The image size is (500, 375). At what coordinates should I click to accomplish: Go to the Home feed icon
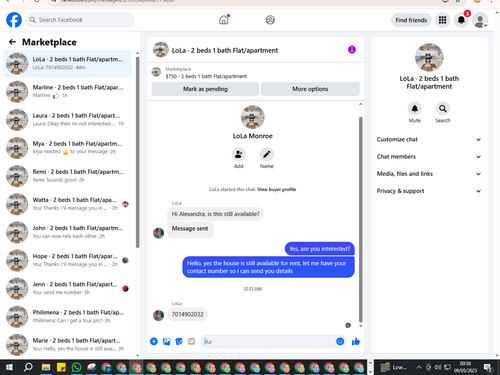(224, 20)
